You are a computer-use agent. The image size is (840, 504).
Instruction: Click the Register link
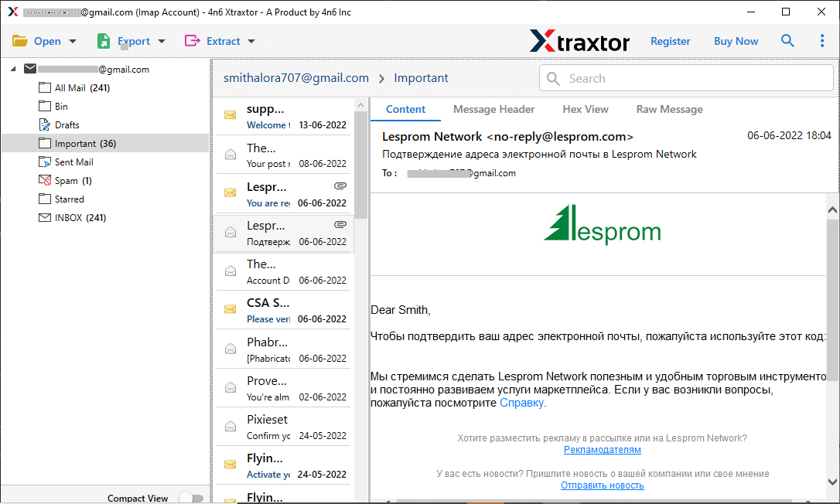[x=670, y=40]
